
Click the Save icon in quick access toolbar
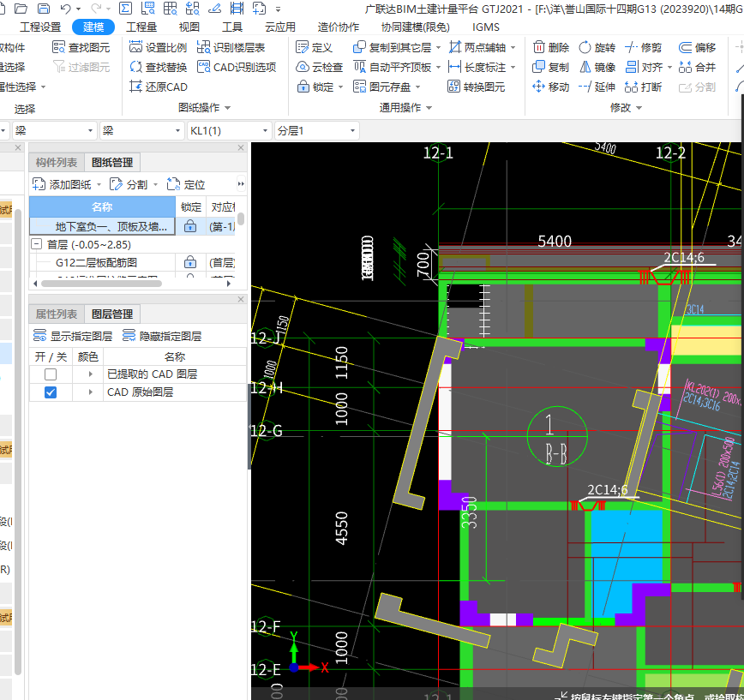point(43,8)
